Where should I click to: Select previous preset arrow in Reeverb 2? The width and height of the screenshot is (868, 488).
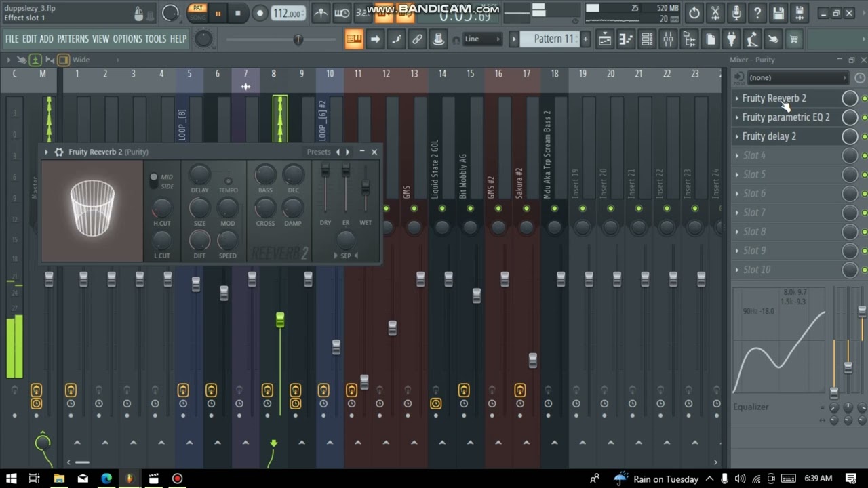click(x=338, y=152)
